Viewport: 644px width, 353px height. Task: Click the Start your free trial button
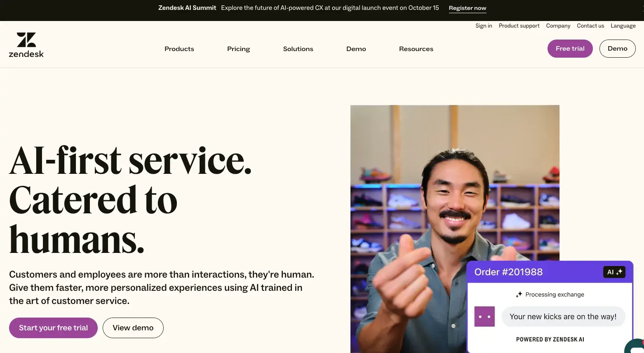coord(53,328)
